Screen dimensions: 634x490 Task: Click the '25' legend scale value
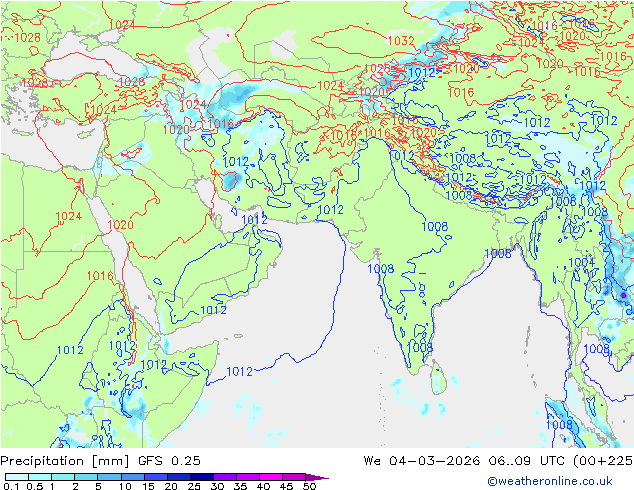tap(194, 486)
